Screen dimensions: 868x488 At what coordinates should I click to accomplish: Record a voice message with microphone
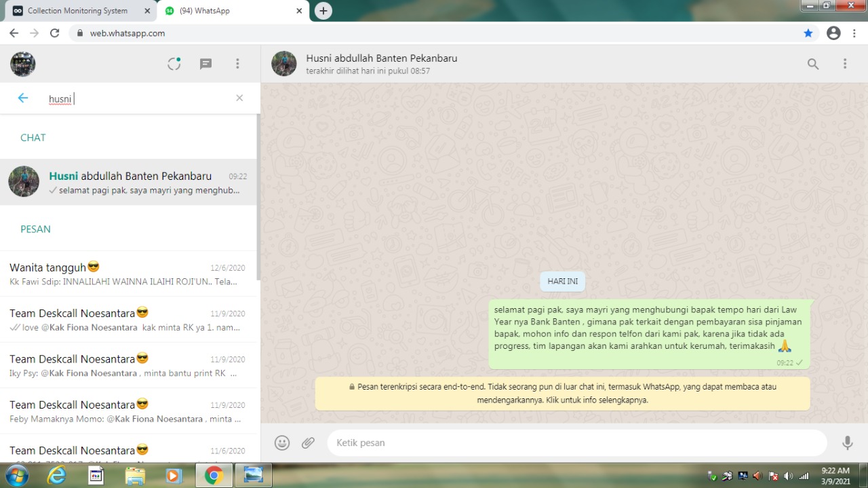(x=847, y=443)
